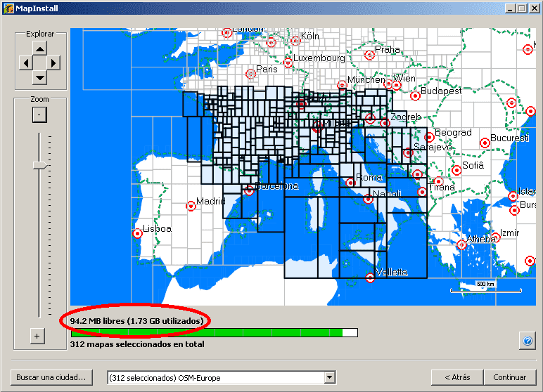Image resolution: width=543 pixels, height=392 pixels.
Task: Click the Izmir city marker on map
Action: coord(496,237)
